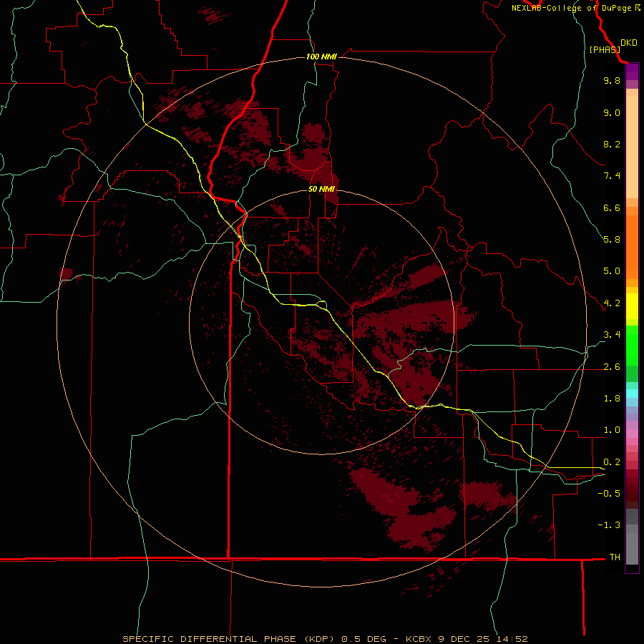Click the -0.5 legend value
Image resolution: width=644 pixels, height=644 pixels.
click(x=609, y=493)
